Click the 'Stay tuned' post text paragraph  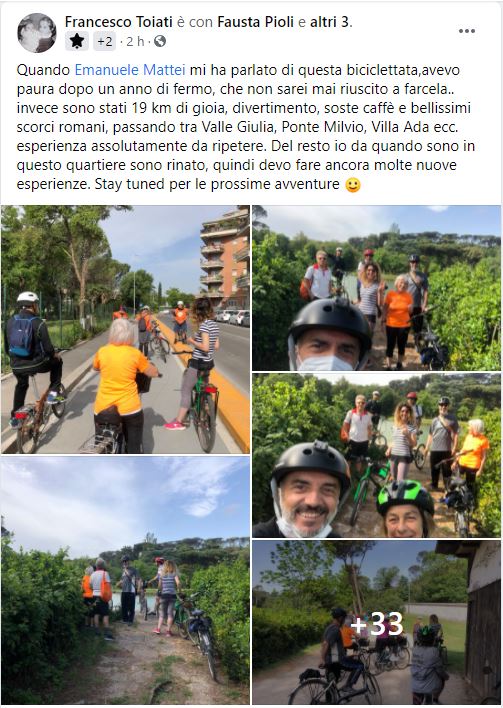246,127
